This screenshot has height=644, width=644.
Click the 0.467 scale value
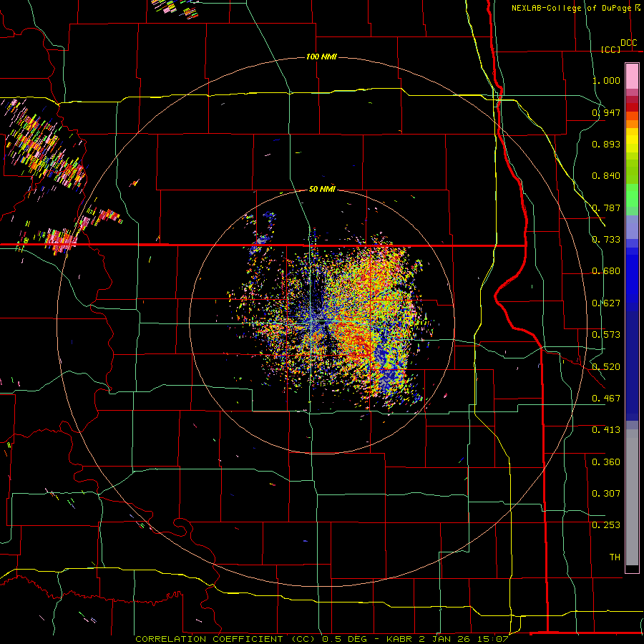click(x=606, y=399)
